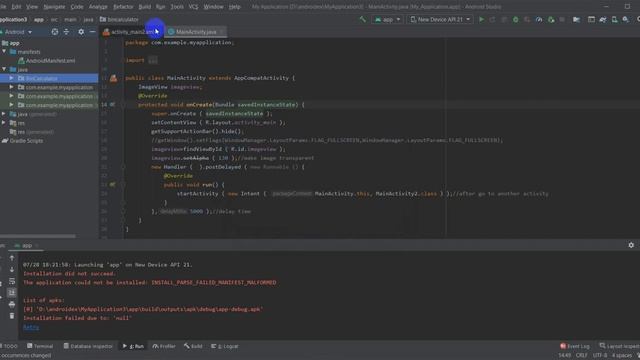Click the override gutter icon beside onCreate
This screenshot has height=360, width=640.
click(112, 104)
